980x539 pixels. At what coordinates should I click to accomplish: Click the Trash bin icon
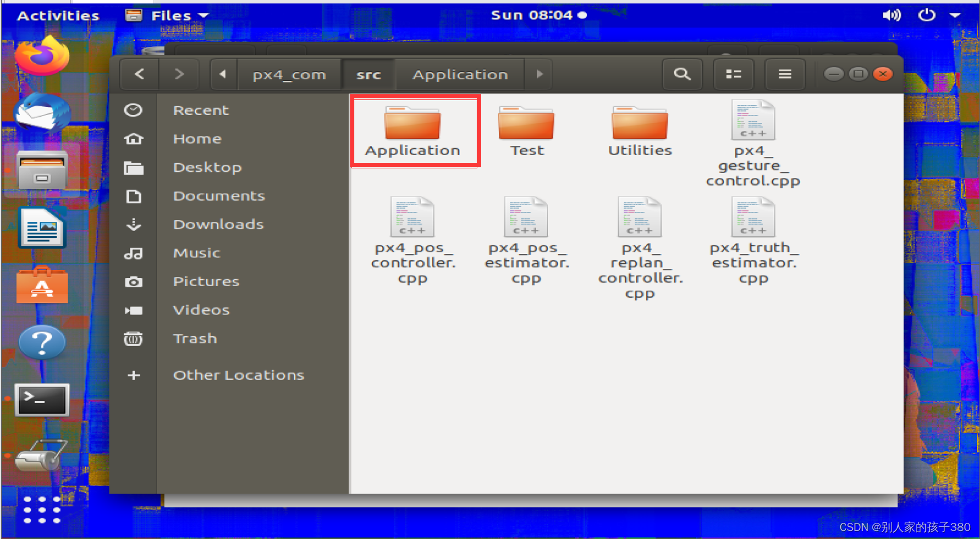point(133,339)
